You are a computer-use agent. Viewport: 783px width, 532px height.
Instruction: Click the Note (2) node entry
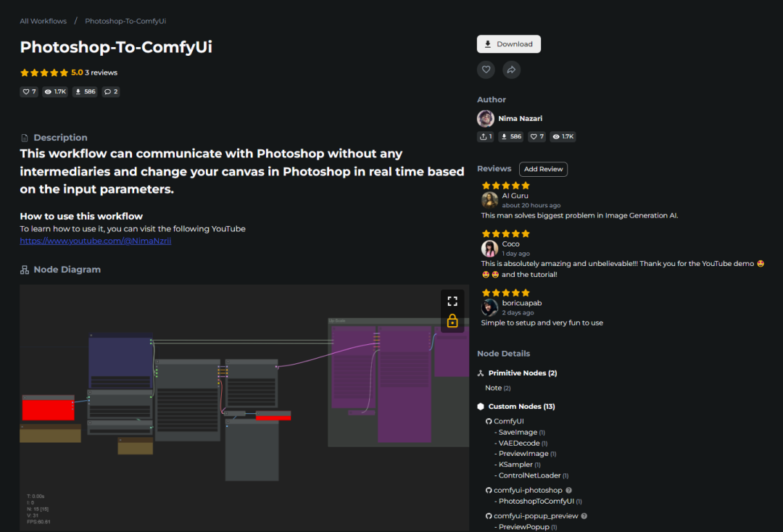[498, 388]
